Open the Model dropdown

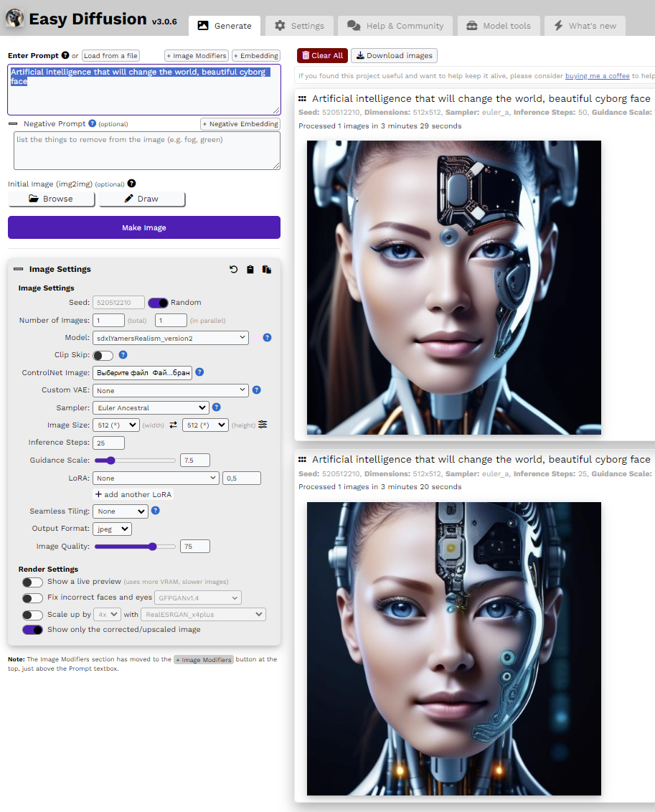[x=171, y=337]
